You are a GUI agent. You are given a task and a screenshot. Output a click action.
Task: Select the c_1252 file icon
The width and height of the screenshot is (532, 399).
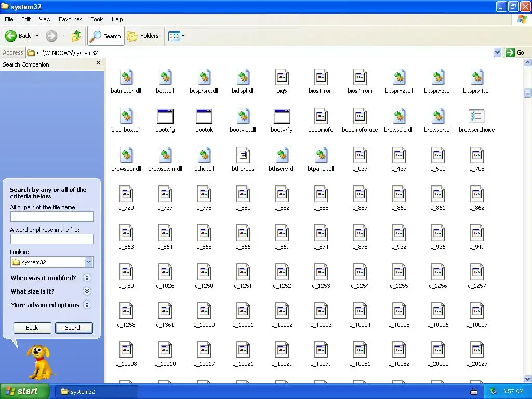(x=282, y=272)
